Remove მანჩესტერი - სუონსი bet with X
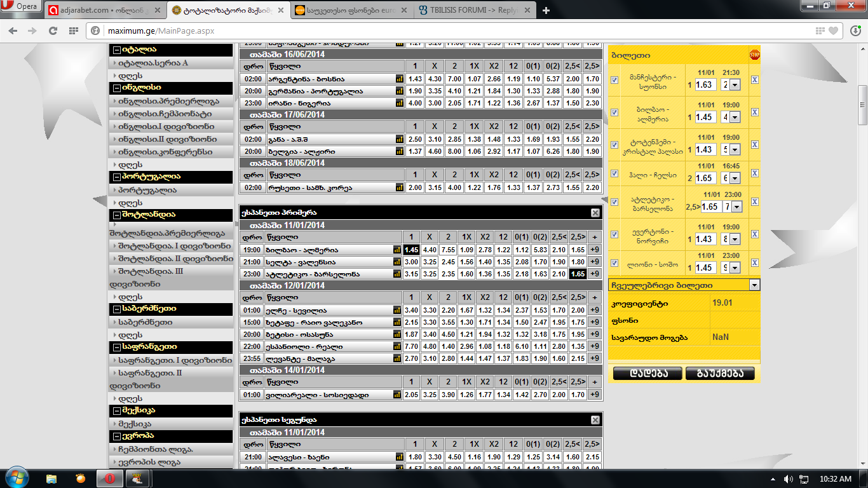 [754, 80]
